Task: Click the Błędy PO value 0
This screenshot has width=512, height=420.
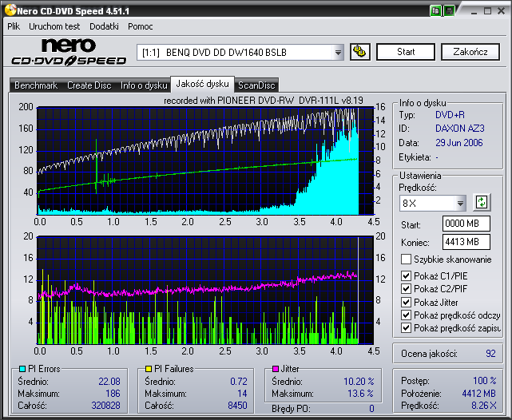Action: click(x=371, y=408)
